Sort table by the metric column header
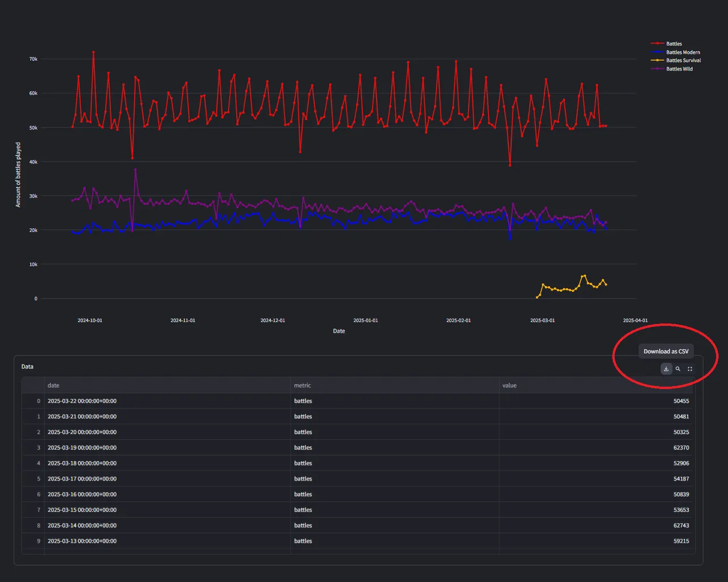This screenshot has height=582, width=728. 395,385
